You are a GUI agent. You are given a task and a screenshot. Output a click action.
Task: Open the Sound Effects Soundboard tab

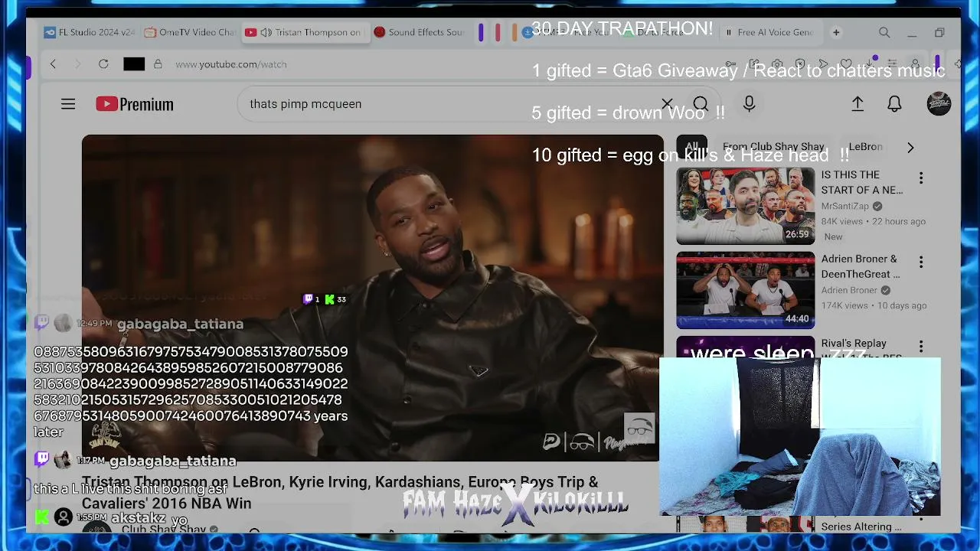tap(419, 32)
